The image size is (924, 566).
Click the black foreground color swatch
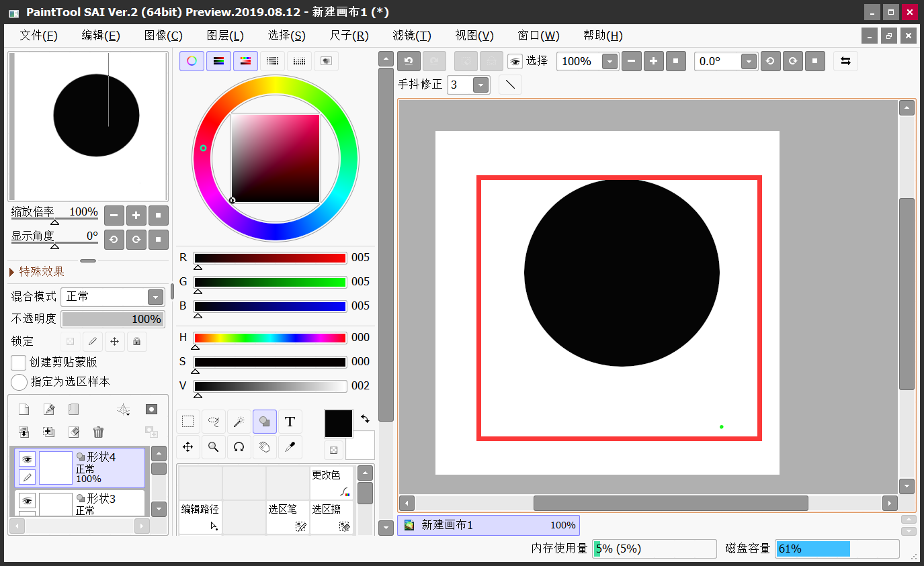339,424
